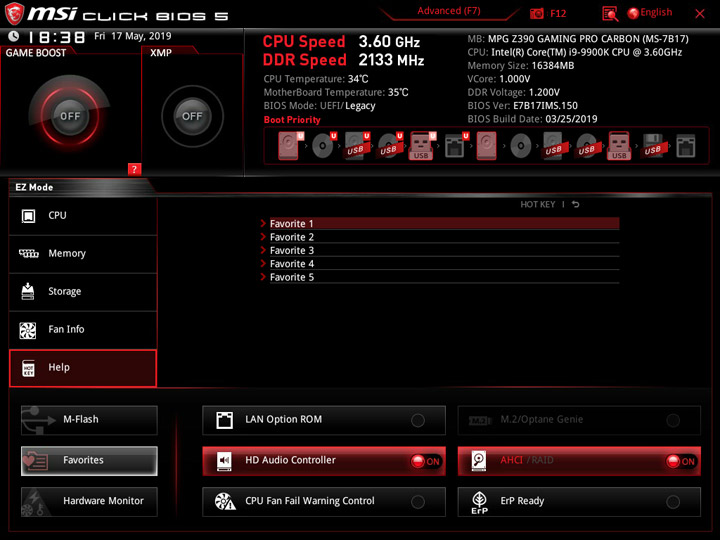Click the MotherBoard Temperature 35°C reading
The image size is (720, 540).
point(336,92)
